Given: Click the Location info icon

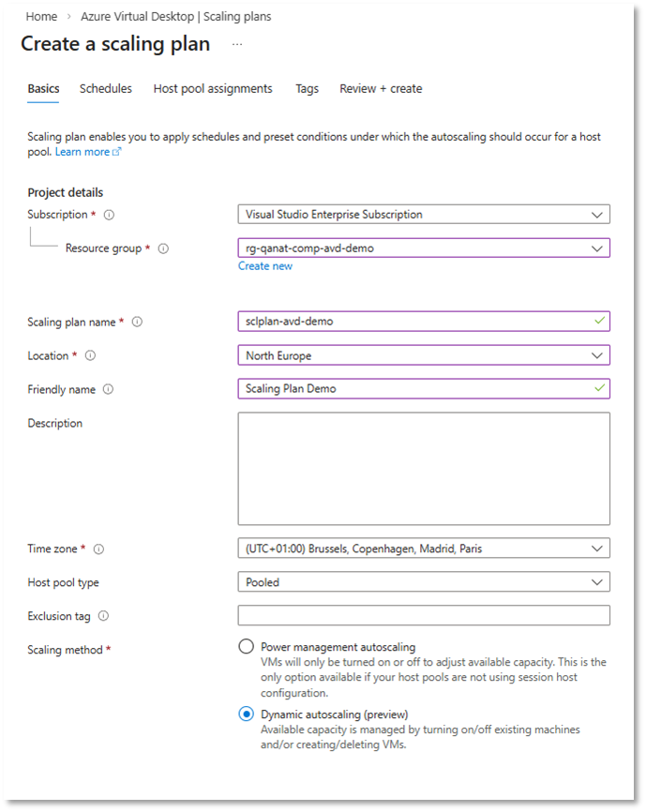Looking at the screenshot, I should pyautogui.click(x=89, y=354).
